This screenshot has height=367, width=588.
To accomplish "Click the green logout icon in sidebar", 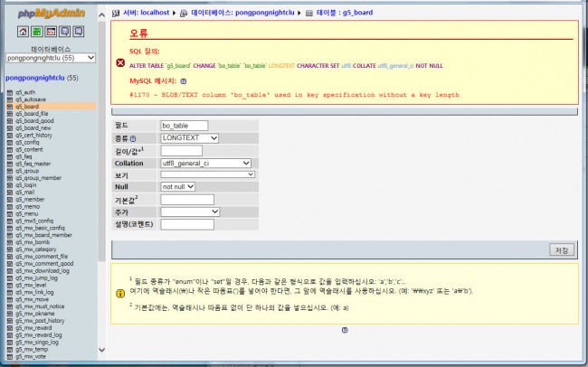I will tap(37, 32).
